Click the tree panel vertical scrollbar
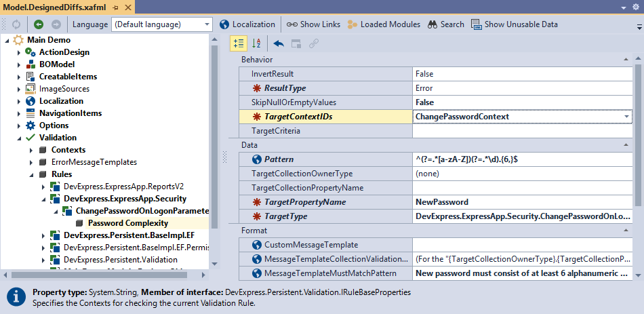Screen dimensions: 644x314 pos(215,136)
